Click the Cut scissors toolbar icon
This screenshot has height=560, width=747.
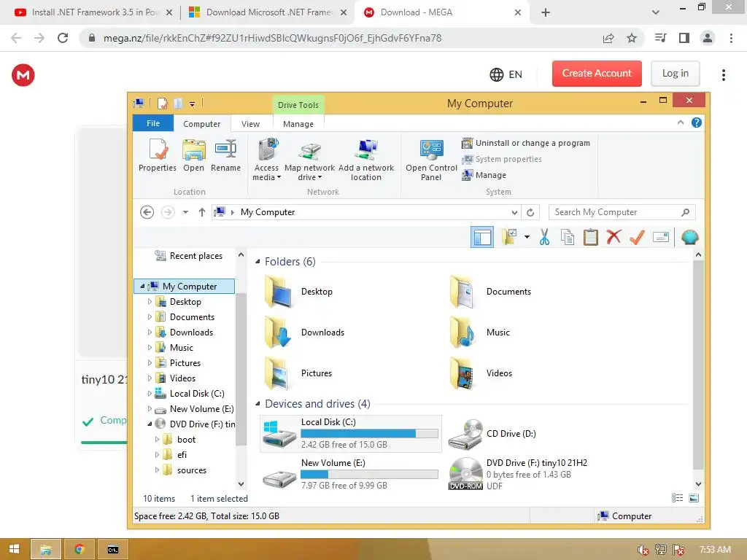544,237
